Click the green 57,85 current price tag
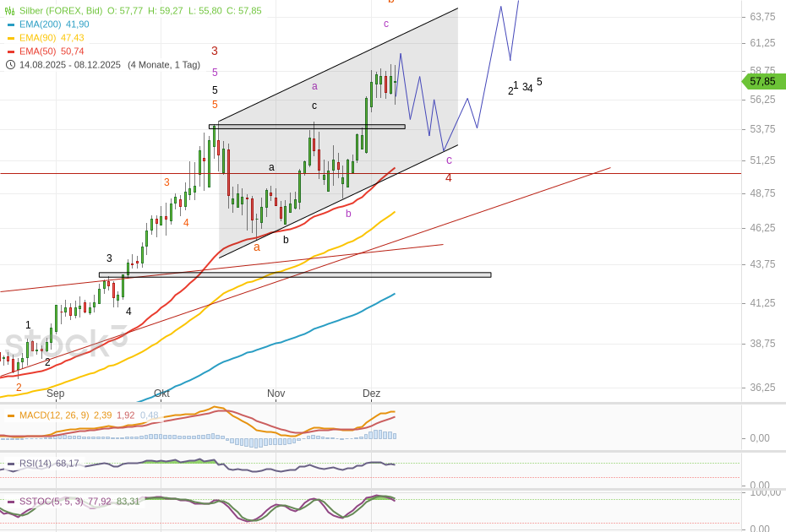The width and height of the screenshot is (786, 532). click(x=763, y=82)
